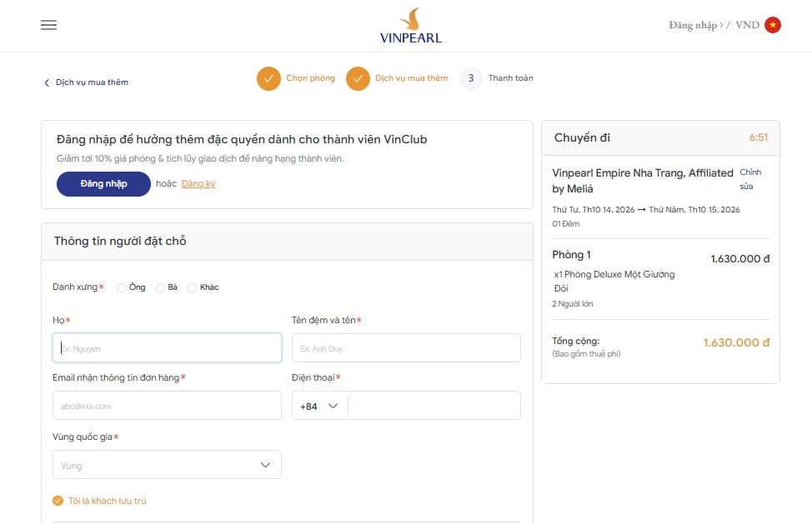This screenshot has width=812, height=524.
Task: Focus the Tên đệm và tên field
Action: click(406, 347)
